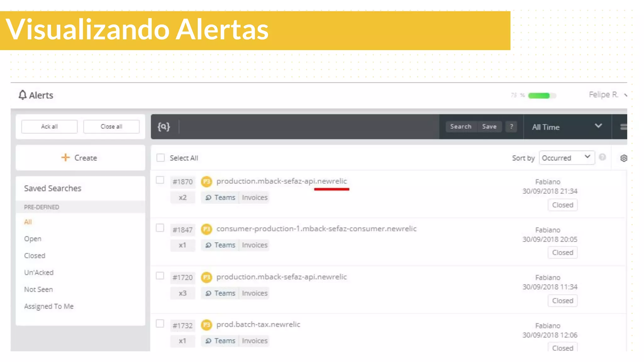Click the Closed status on alert #1870

[563, 205]
